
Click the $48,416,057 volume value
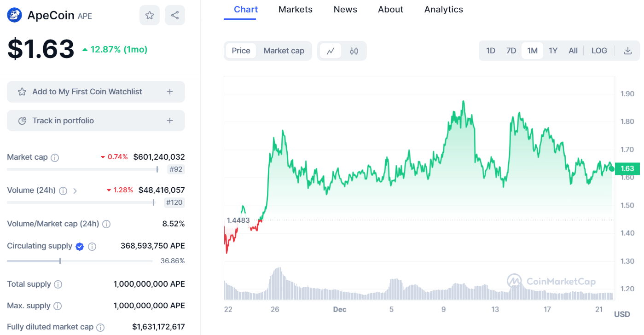tap(162, 190)
